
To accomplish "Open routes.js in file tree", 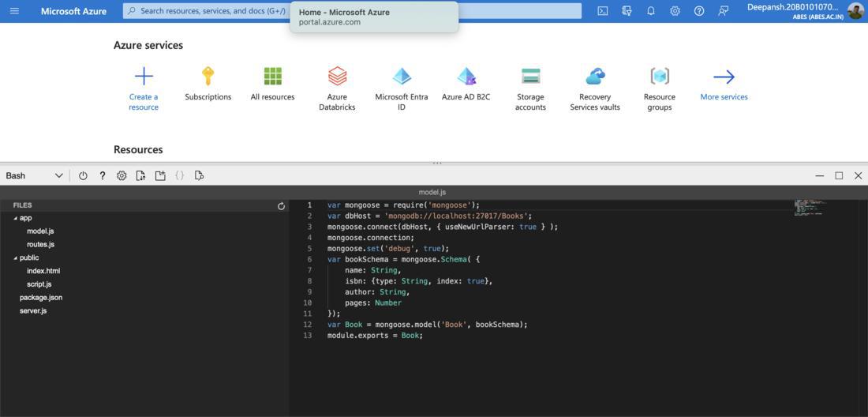I will [x=40, y=244].
